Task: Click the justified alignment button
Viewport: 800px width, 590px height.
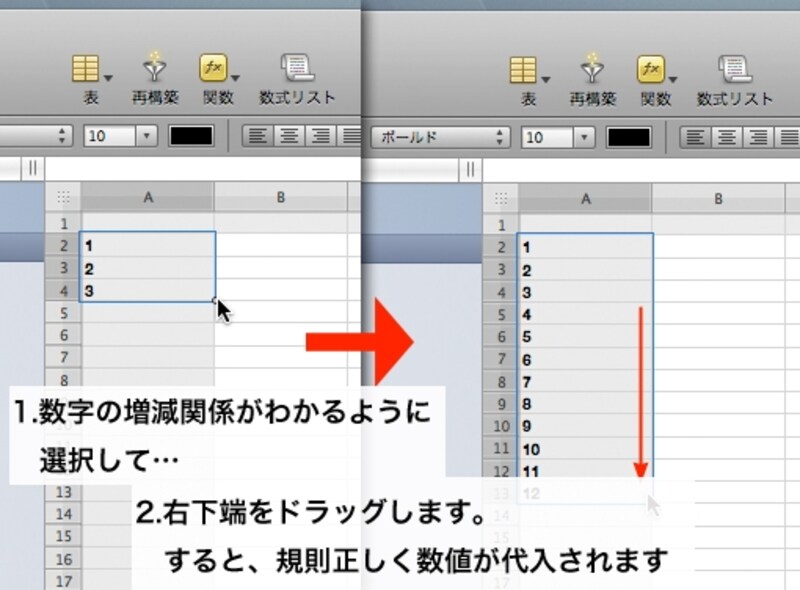Action: click(x=352, y=136)
